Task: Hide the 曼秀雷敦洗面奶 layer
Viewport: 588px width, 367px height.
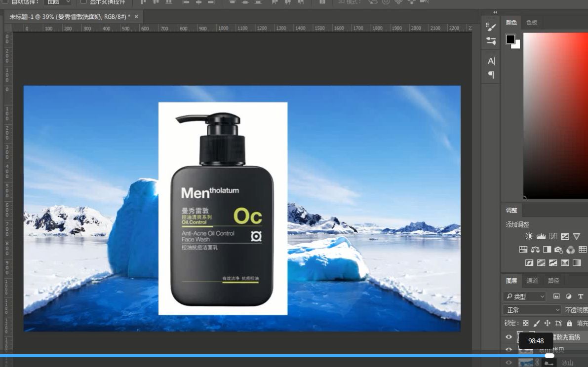Action: pyautogui.click(x=509, y=337)
